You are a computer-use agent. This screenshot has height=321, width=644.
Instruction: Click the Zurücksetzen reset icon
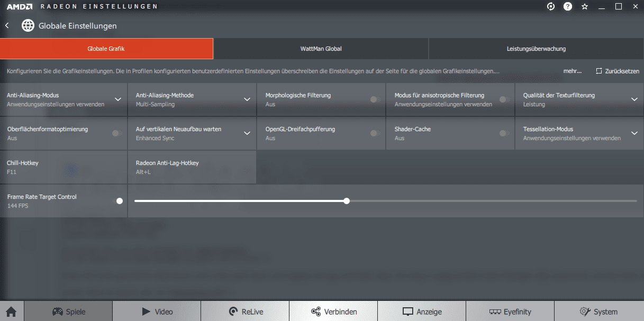(599, 71)
